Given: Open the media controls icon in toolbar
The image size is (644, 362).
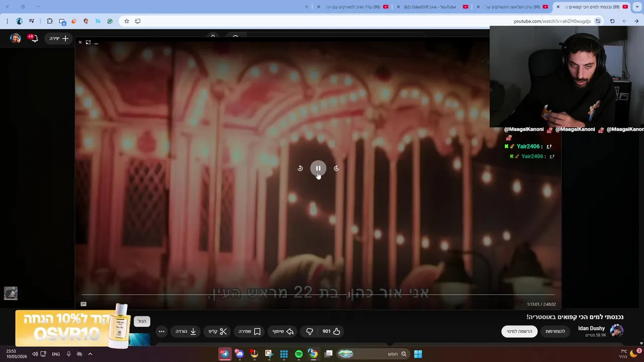Looking at the screenshot, I should coord(32,21).
